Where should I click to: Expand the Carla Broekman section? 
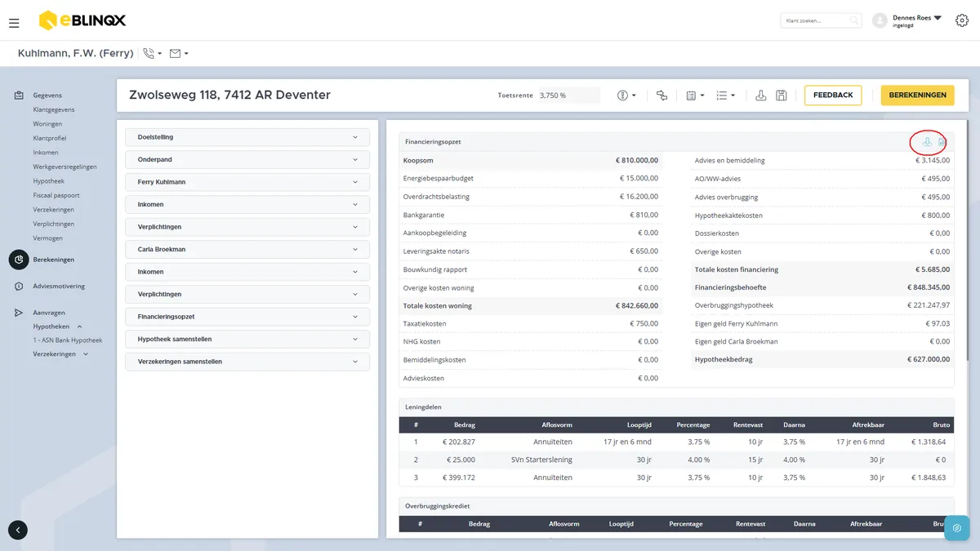tap(247, 249)
